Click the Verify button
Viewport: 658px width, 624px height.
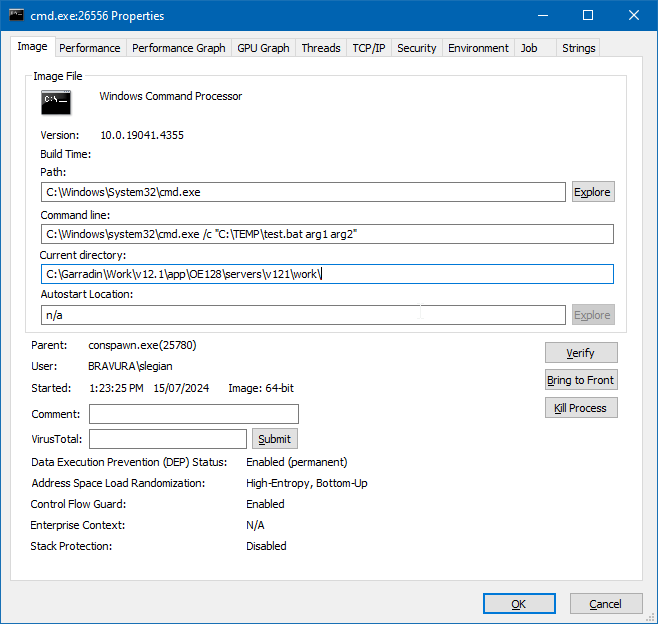click(x=581, y=352)
